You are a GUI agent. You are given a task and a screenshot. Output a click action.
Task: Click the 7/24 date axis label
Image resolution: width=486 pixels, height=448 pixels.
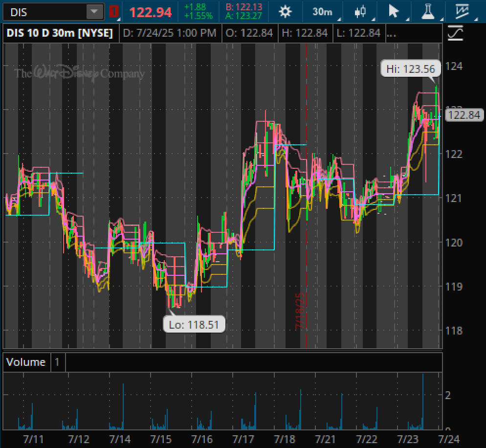[449, 439]
